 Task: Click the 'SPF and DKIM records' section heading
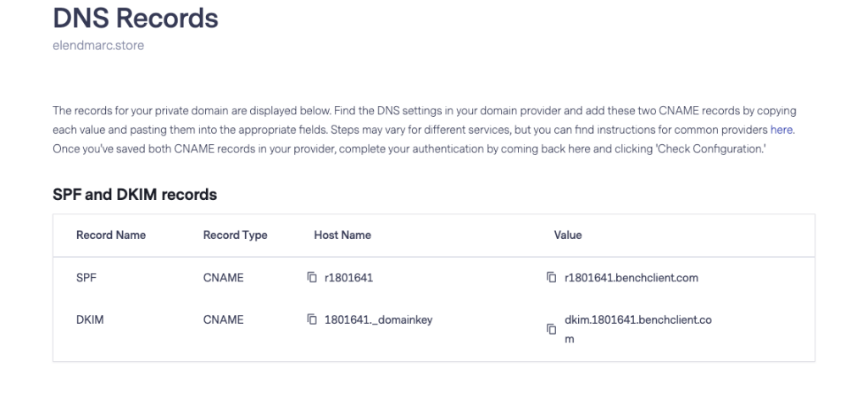click(x=135, y=195)
